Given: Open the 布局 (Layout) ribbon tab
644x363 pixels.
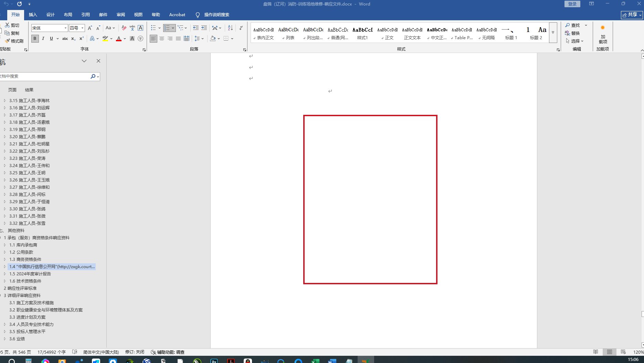Looking at the screenshot, I should click(x=68, y=15).
